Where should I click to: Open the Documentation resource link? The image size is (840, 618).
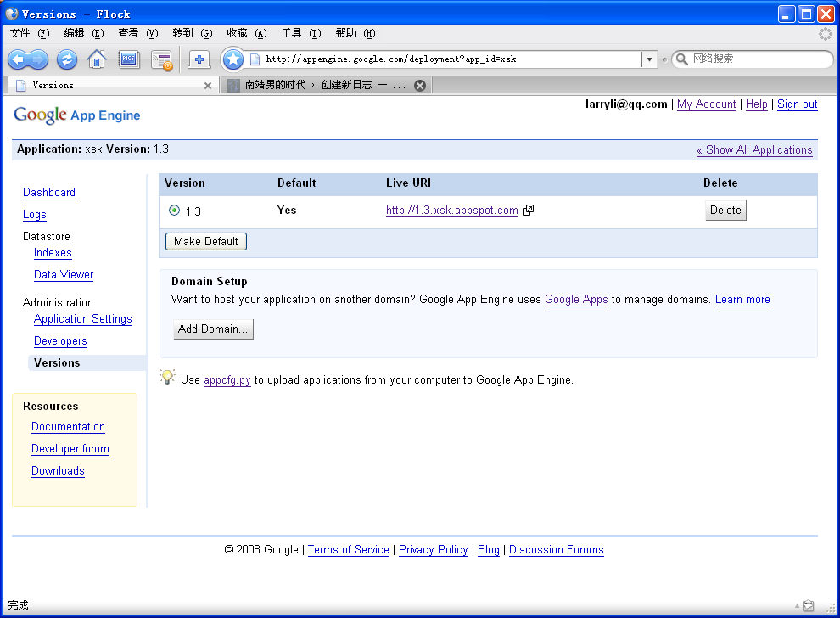coord(68,427)
